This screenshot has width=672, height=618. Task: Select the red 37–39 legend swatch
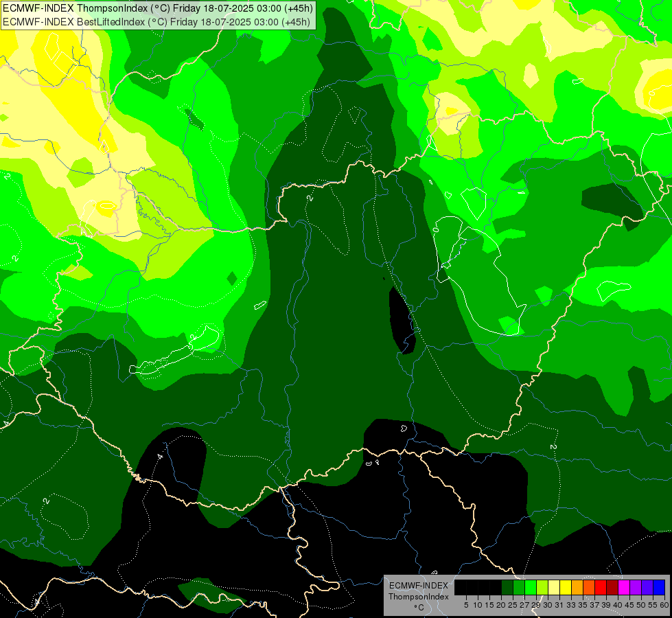click(x=601, y=587)
